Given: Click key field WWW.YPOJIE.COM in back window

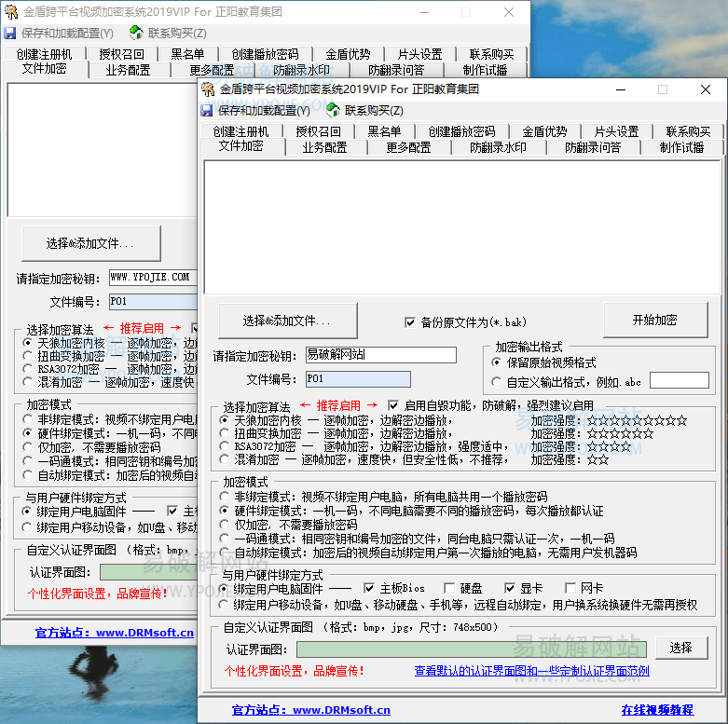Looking at the screenshot, I should point(153,278).
